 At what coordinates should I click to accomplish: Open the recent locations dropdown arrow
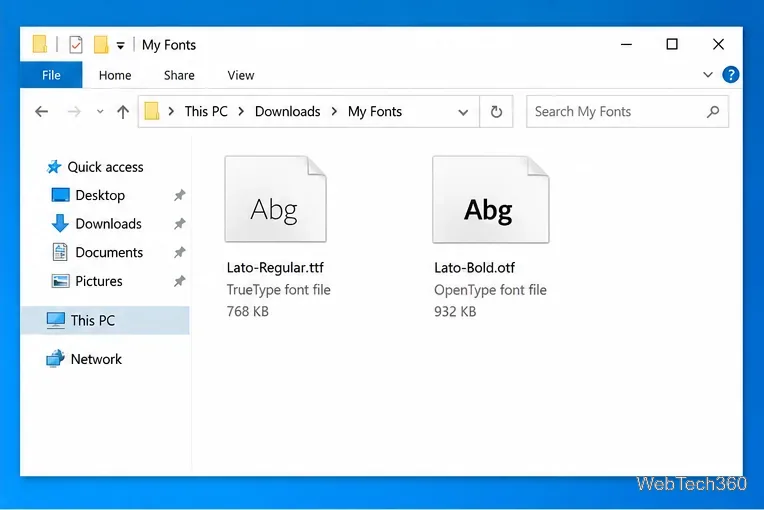(x=100, y=112)
